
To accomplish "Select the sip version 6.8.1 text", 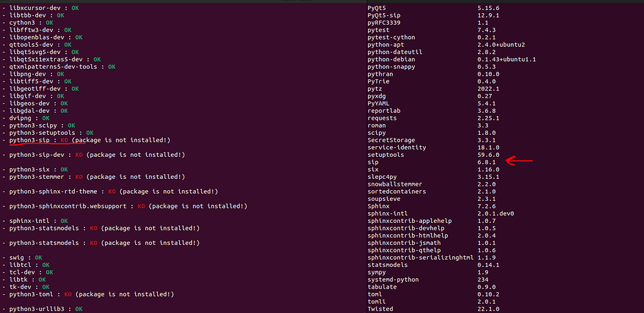I will point(486,162).
